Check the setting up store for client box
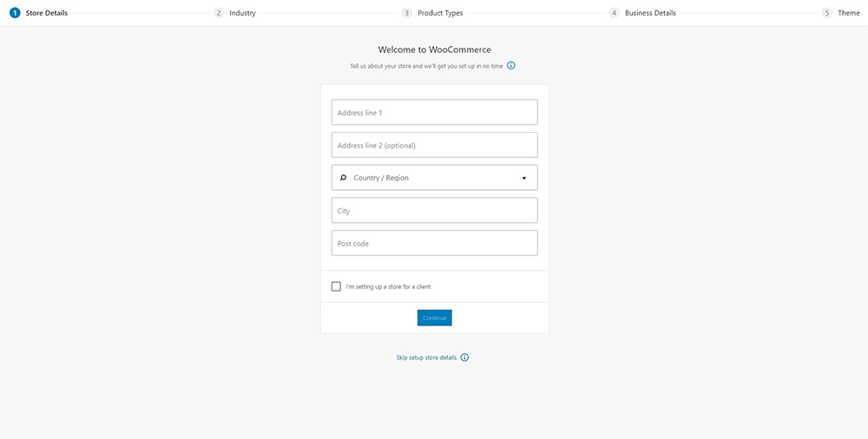 [x=337, y=286]
